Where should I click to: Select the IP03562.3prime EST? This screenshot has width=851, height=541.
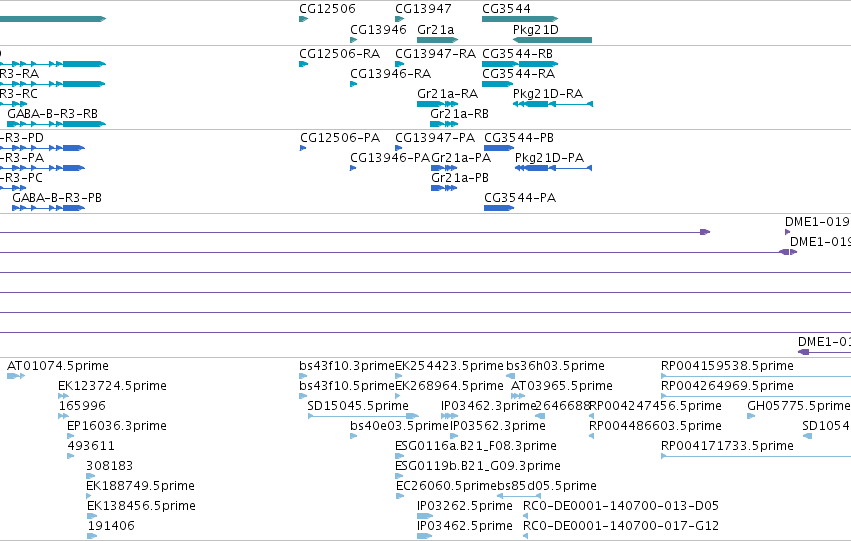click(x=498, y=426)
